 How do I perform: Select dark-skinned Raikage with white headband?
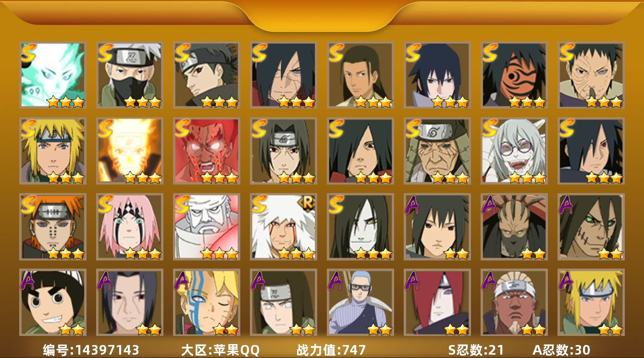click(514, 302)
